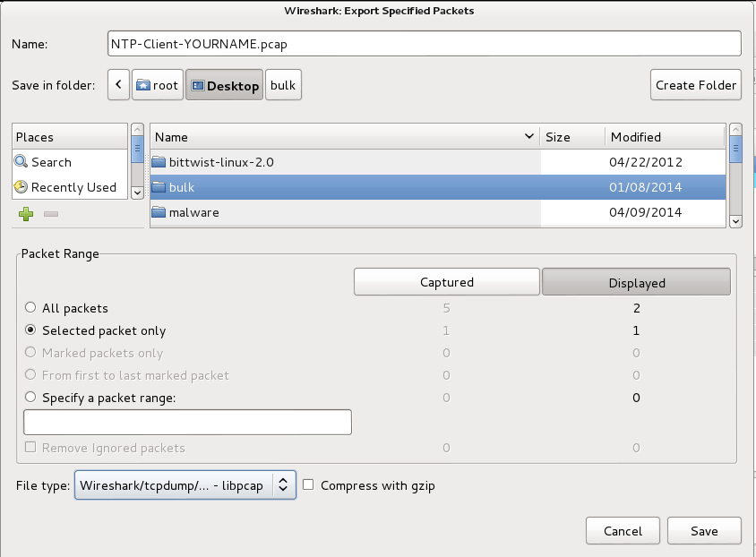Screen dimensions: 756x557
Task: Click the root home folder icon
Action: (x=143, y=86)
